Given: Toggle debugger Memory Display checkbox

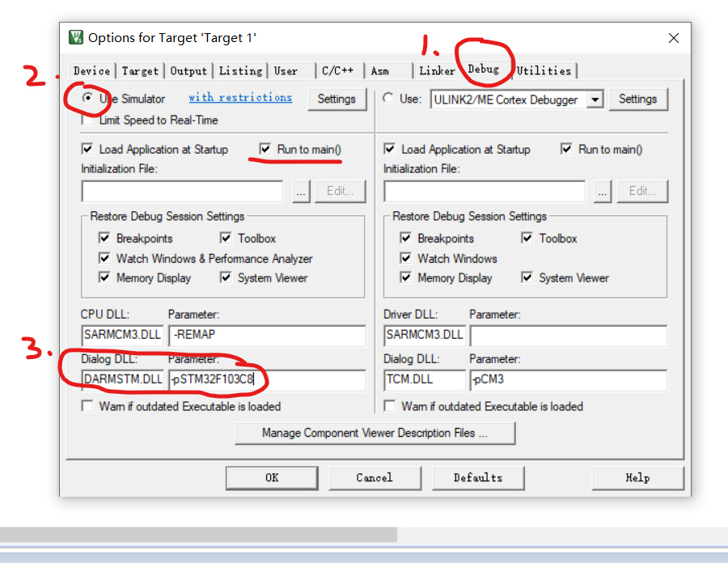Looking at the screenshot, I should [406, 277].
